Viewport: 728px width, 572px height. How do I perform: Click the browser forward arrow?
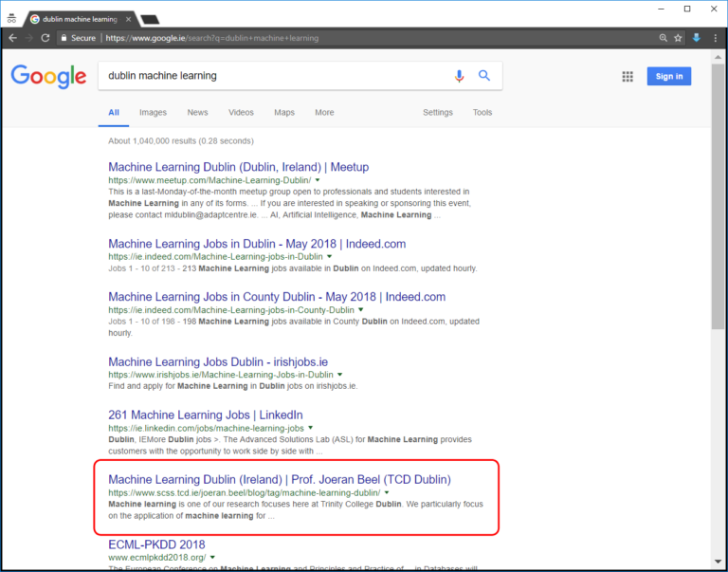[28, 38]
